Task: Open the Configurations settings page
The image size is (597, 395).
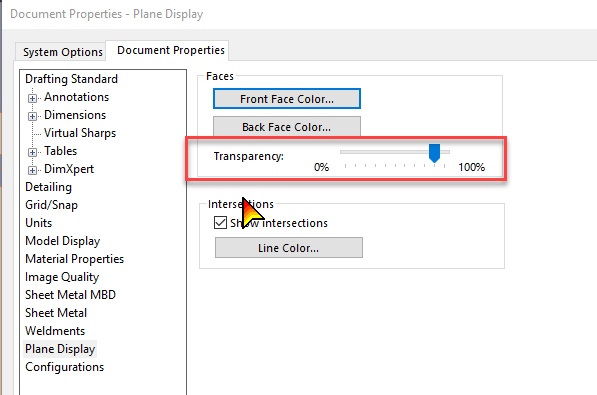Action: tap(65, 367)
